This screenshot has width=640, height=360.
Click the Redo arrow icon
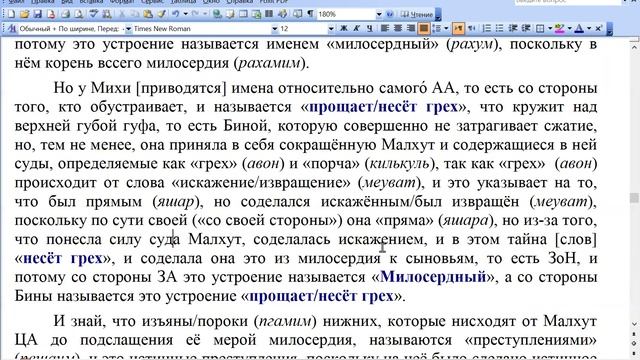[195, 14]
